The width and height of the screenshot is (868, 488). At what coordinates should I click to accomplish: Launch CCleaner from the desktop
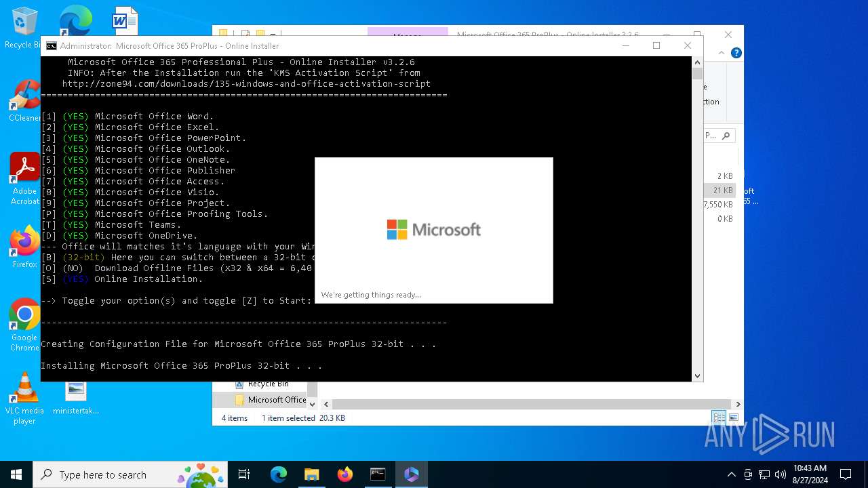(25, 102)
